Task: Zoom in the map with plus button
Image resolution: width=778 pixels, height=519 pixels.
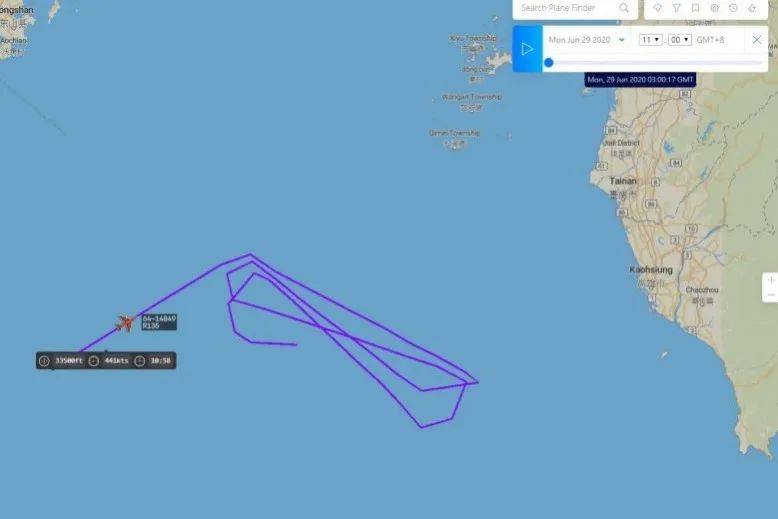Action: [771, 280]
